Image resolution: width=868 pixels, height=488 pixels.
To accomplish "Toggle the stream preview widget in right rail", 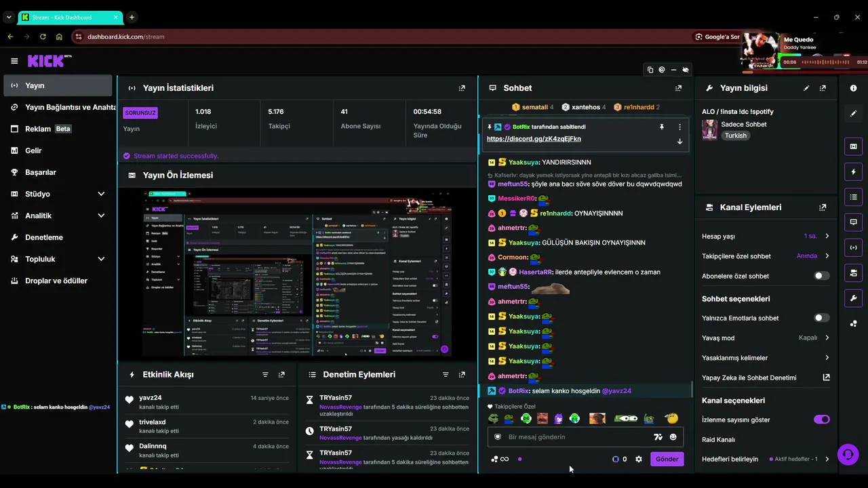I will click(853, 146).
